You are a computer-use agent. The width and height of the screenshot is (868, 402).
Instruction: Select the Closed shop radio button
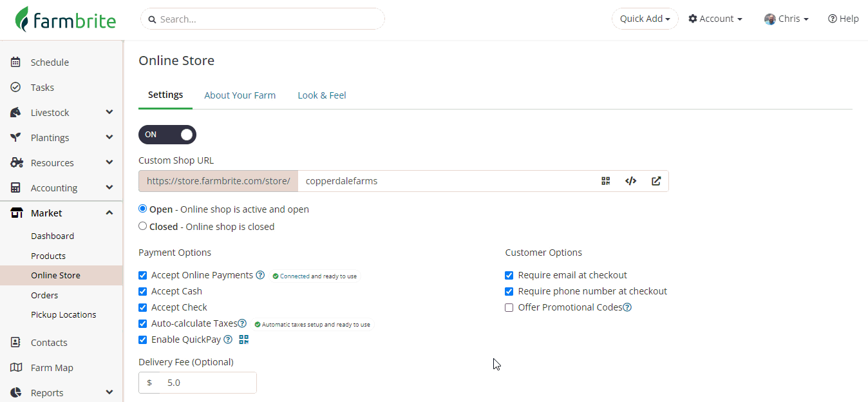pos(143,226)
